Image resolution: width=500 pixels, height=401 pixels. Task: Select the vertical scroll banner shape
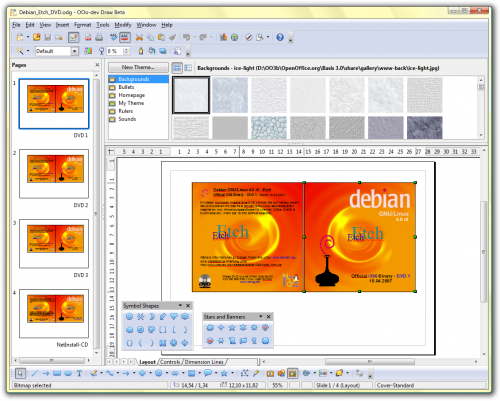232,341
